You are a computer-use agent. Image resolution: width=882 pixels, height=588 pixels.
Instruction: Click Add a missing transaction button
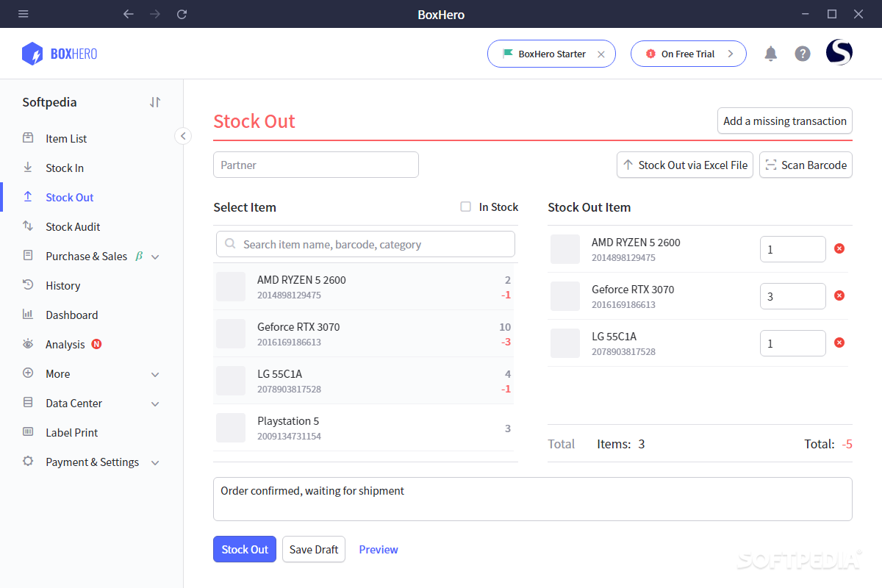click(785, 121)
